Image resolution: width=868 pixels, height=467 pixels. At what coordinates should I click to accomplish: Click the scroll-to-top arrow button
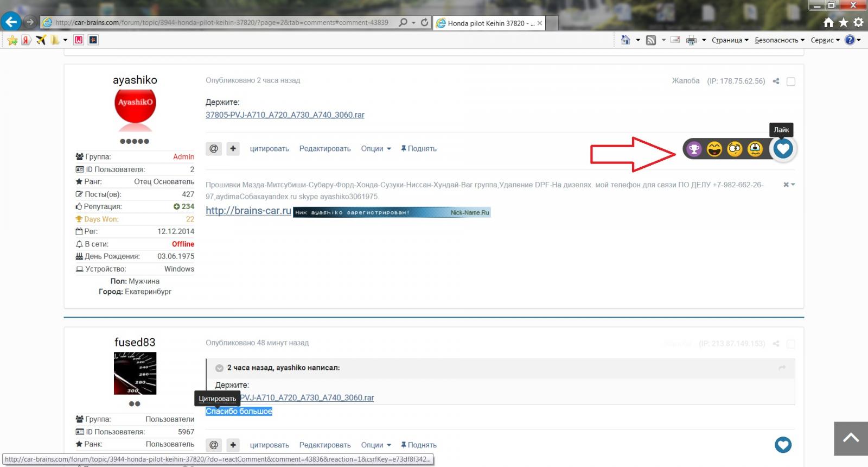coord(850,438)
